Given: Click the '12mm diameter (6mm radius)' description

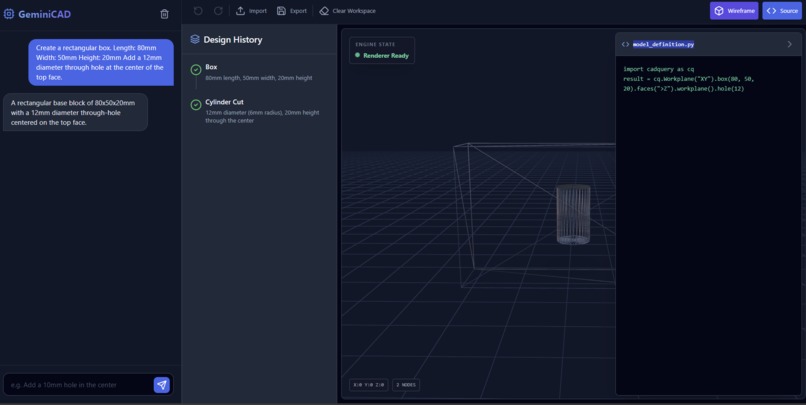Looking at the screenshot, I should pyautogui.click(x=262, y=116).
